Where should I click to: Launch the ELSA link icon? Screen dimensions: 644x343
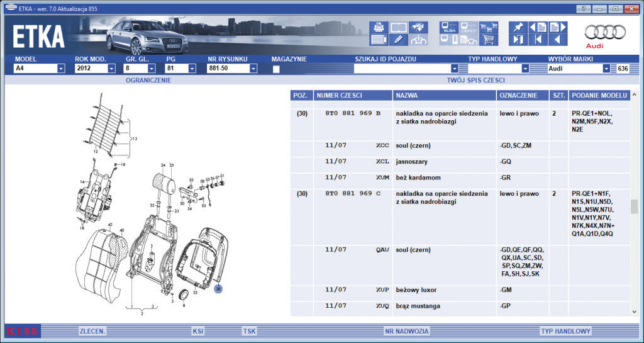(x=449, y=28)
